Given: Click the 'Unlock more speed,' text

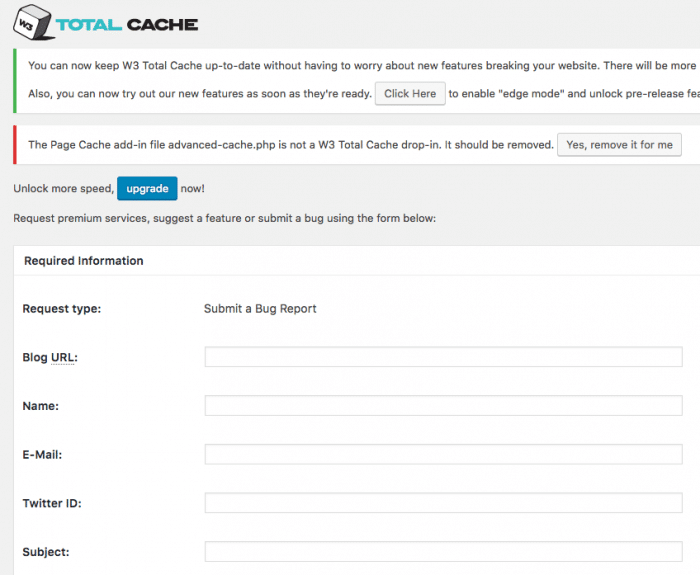Looking at the screenshot, I should (x=64, y=189).
